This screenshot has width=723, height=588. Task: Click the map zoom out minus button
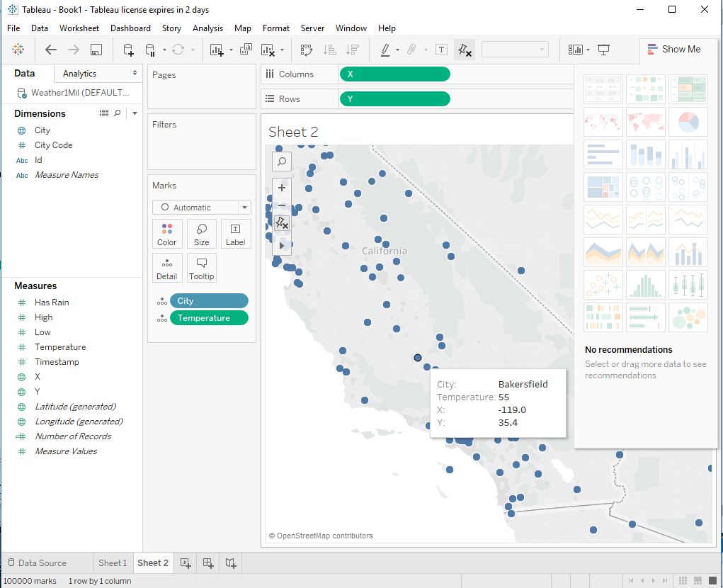[x=282, y=205]
